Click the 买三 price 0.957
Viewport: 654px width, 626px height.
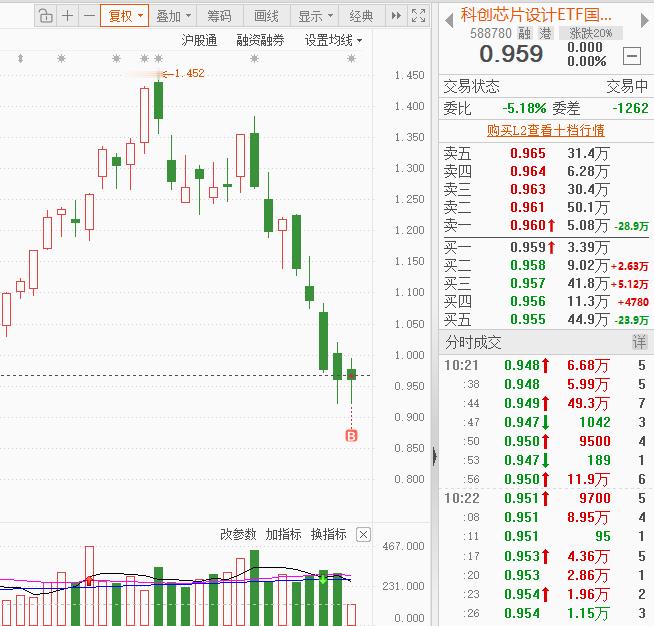point(528,283)
